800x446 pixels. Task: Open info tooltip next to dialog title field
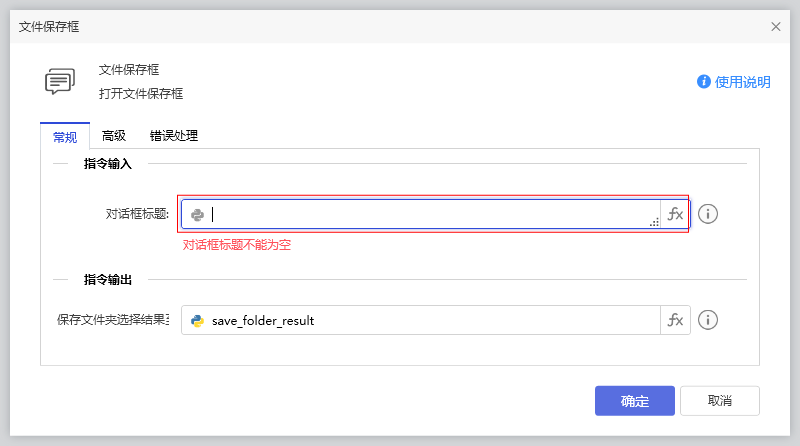pyautogui.click(x=708, y=214)
